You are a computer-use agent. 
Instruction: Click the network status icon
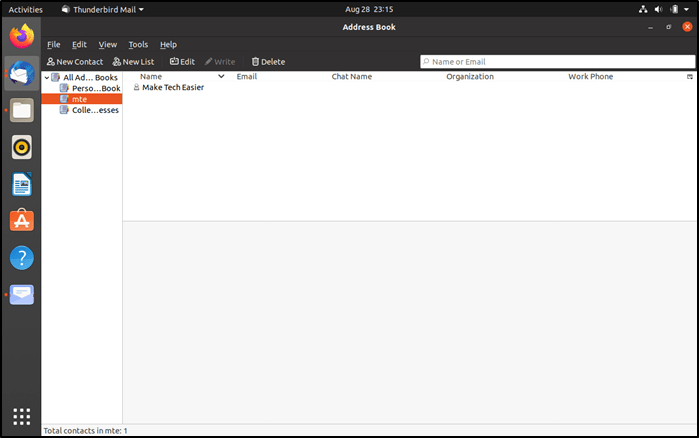tap(643, 9)
